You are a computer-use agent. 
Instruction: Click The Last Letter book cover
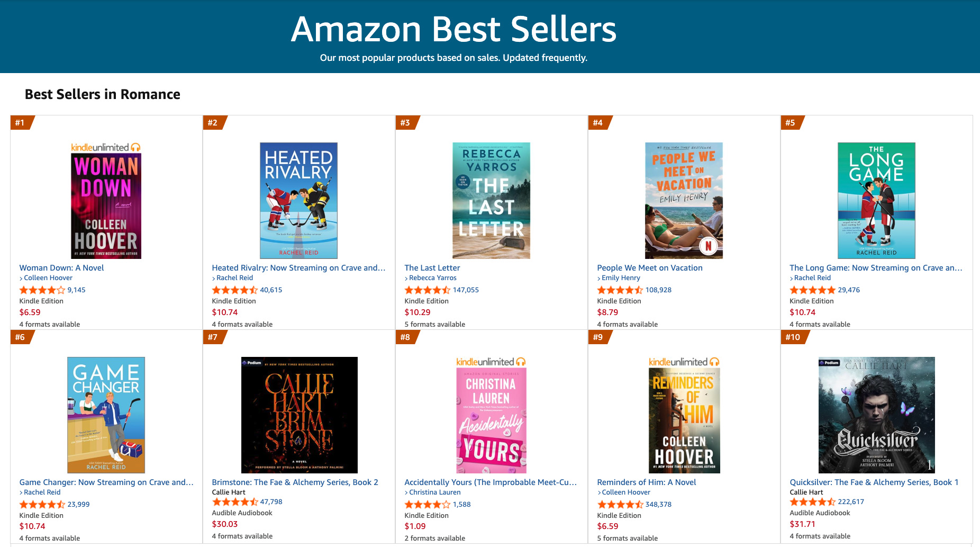491,200
